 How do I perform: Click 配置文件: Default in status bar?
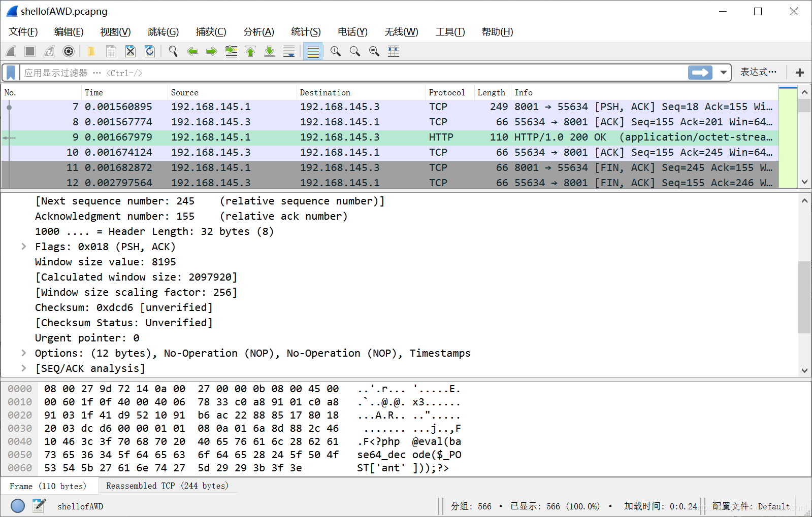click(751, 506)
